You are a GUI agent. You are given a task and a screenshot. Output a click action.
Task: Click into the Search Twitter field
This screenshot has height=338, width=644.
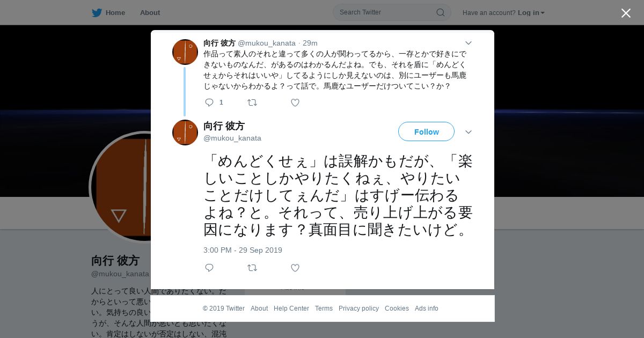tap(386, 12)
